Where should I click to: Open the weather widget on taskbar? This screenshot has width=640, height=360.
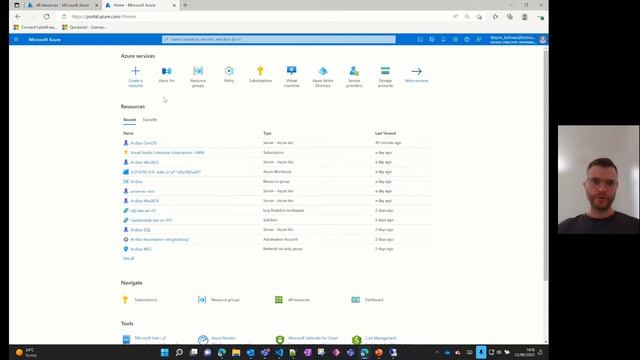pyautogui.click(x=26, y=352)
